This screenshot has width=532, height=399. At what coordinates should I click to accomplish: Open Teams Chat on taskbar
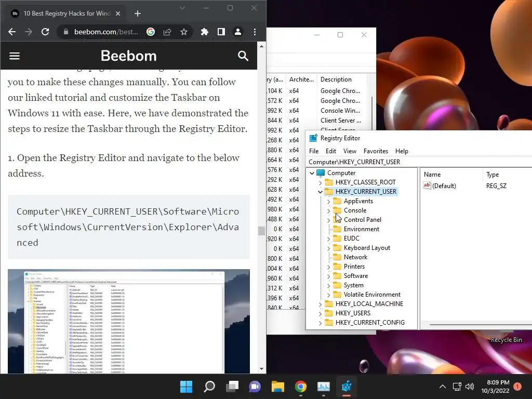coord(255,387)
